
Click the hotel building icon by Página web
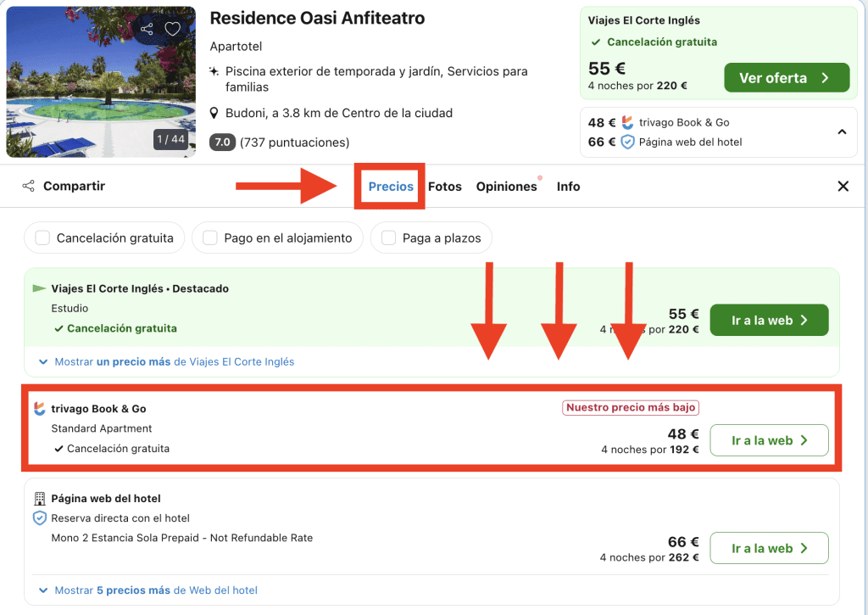(39, 499)
